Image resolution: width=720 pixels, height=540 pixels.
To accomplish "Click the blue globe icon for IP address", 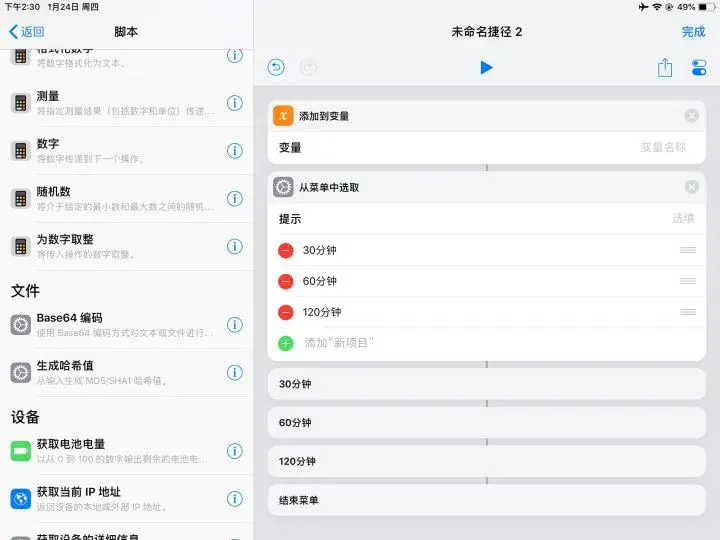I will pyautogui.click(x=21, y=499).
